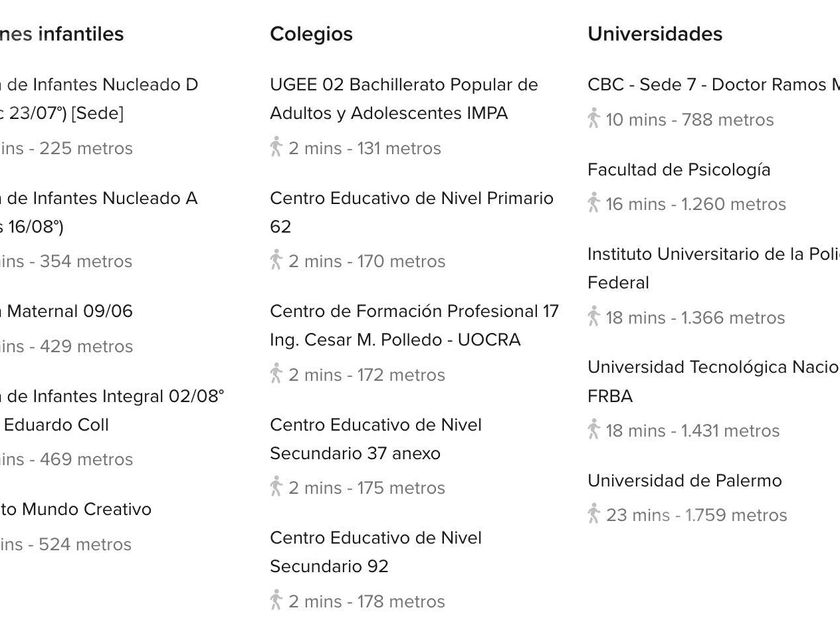Click walking icon beside 175 metros
Screen dimensions: 840x630
(x=276, y=486)
